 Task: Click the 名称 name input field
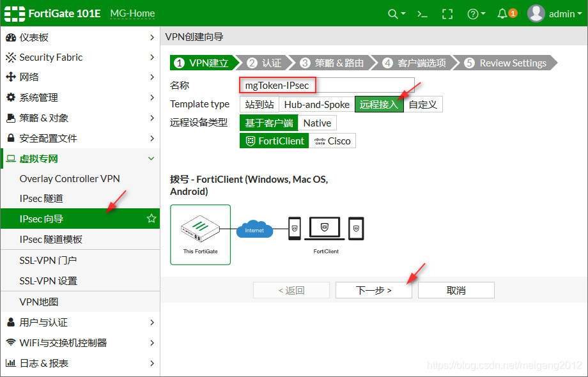coord(327,85)
